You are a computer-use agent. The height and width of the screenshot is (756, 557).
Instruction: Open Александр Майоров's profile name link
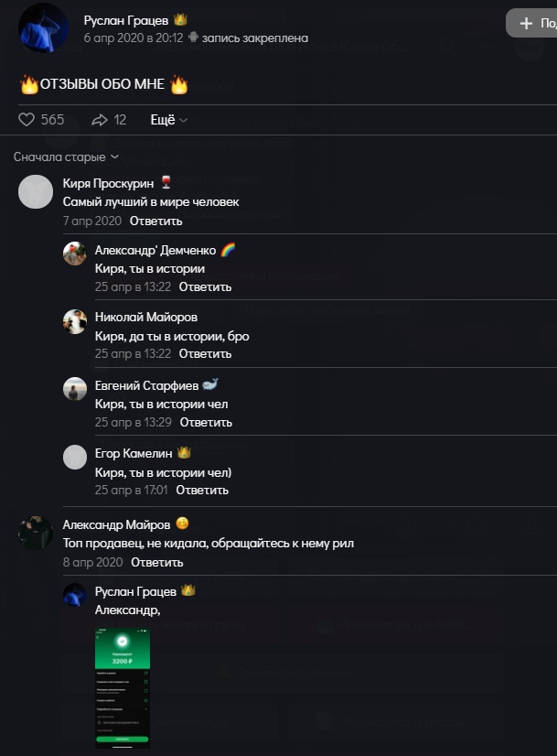pos(116,524)
